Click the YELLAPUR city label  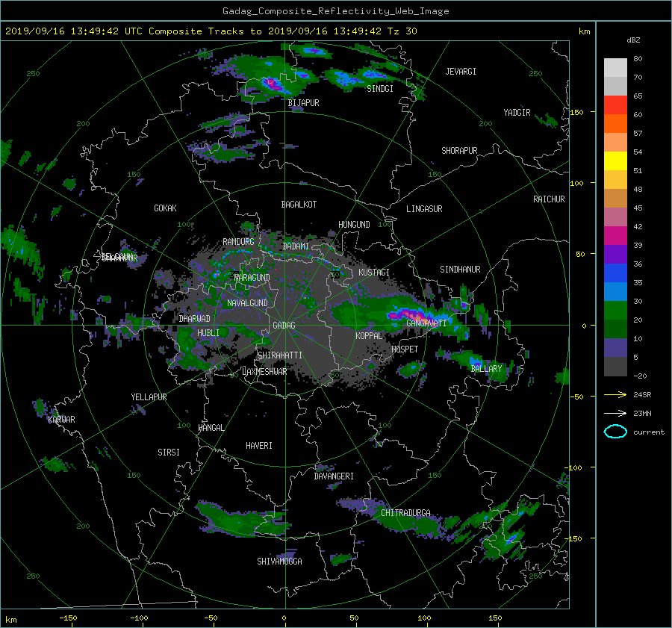pos(149,397)
